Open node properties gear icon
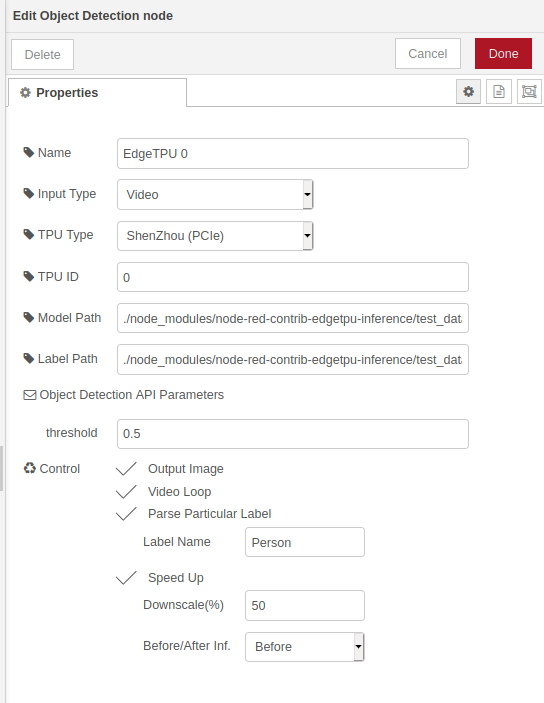 (468, 92)
